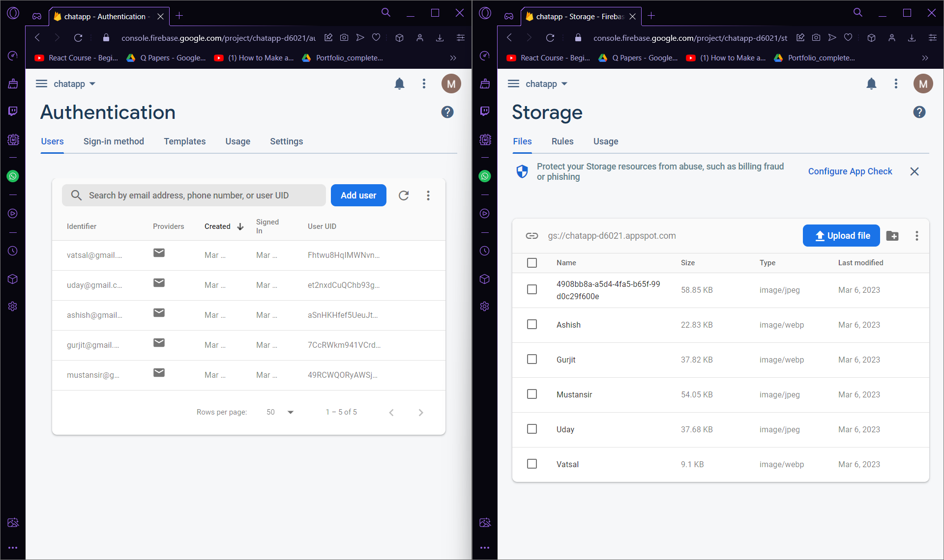Open Twitch from the browser sidebar
The image size is (944, 560).
point(13,111)
